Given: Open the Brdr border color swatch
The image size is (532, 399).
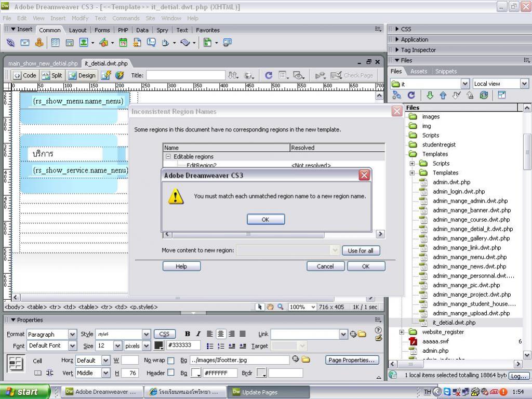Looking at the screenshot, I should (261, 373).
